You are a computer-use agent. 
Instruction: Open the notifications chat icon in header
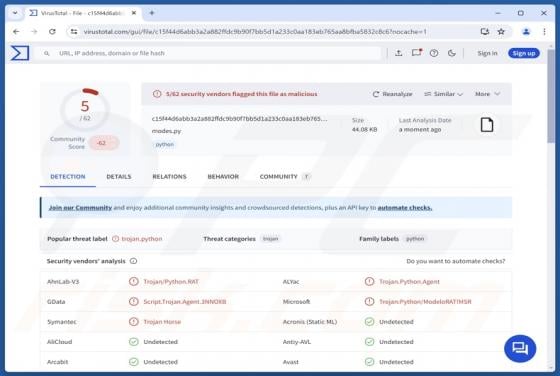[416, 53]
